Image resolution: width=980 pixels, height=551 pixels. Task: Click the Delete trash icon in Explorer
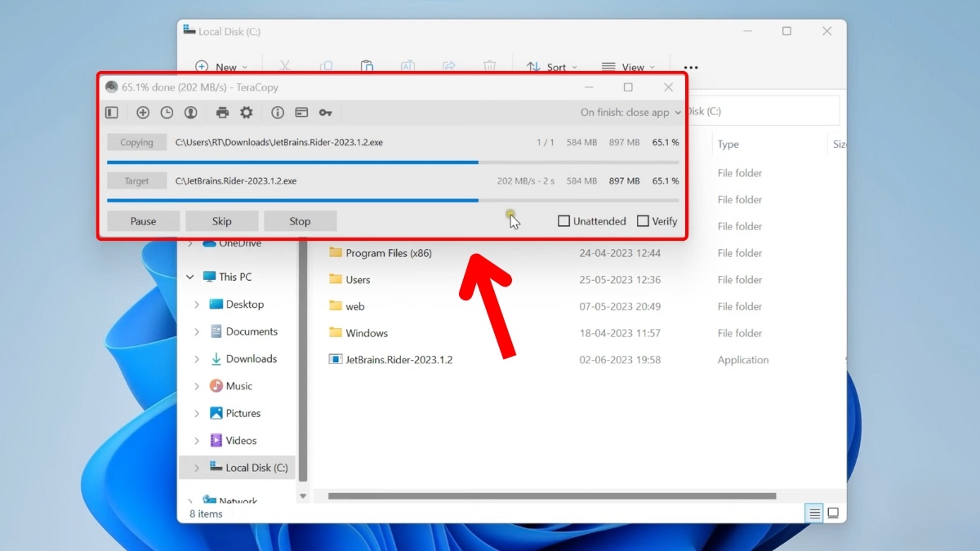click(489, 67)
